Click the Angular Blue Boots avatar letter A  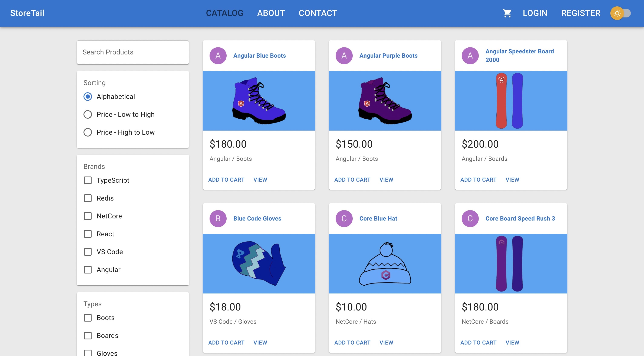coord(218,56)
